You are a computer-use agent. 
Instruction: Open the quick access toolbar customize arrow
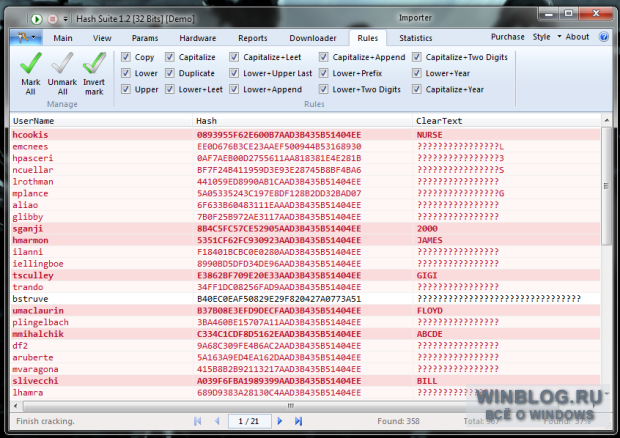coord(65,19)
